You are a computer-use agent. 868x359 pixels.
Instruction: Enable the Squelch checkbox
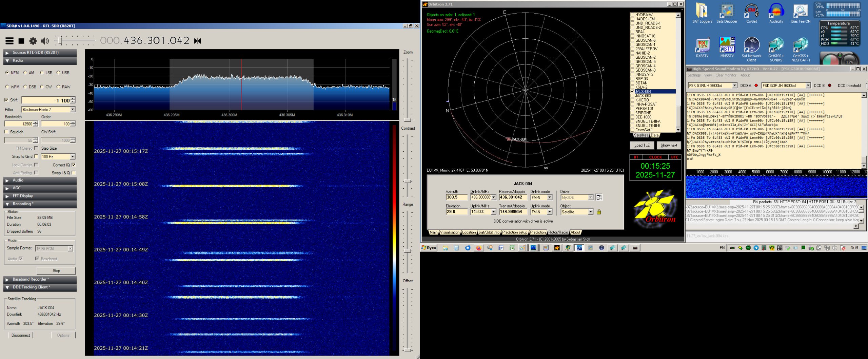6,132
